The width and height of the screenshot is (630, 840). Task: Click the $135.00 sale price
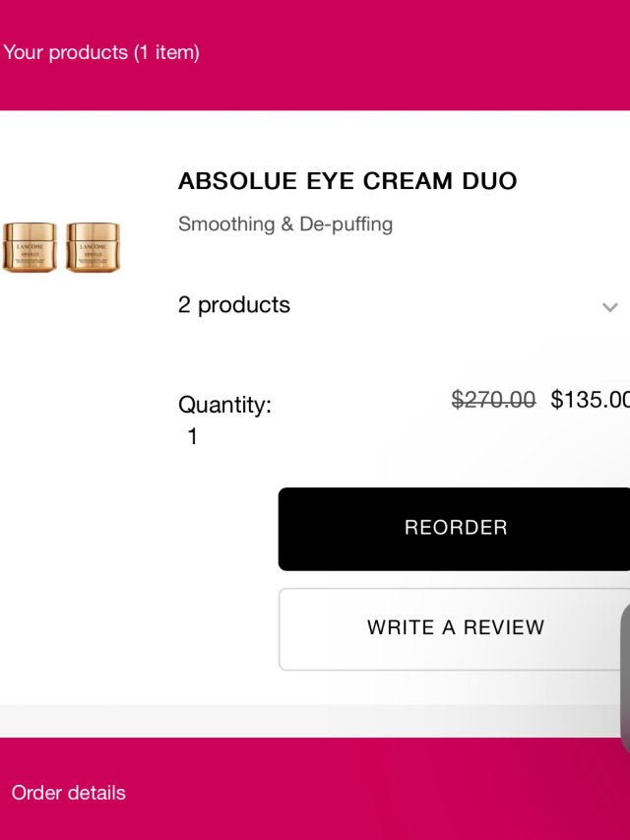[x=590, y=400]
